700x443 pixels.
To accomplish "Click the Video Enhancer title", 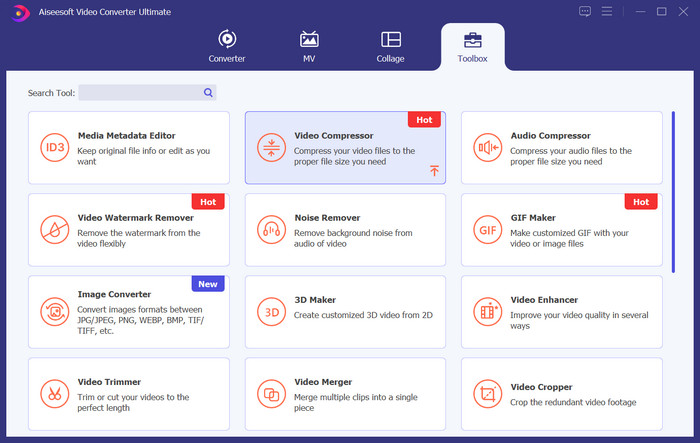I will [x=544, y=300].
